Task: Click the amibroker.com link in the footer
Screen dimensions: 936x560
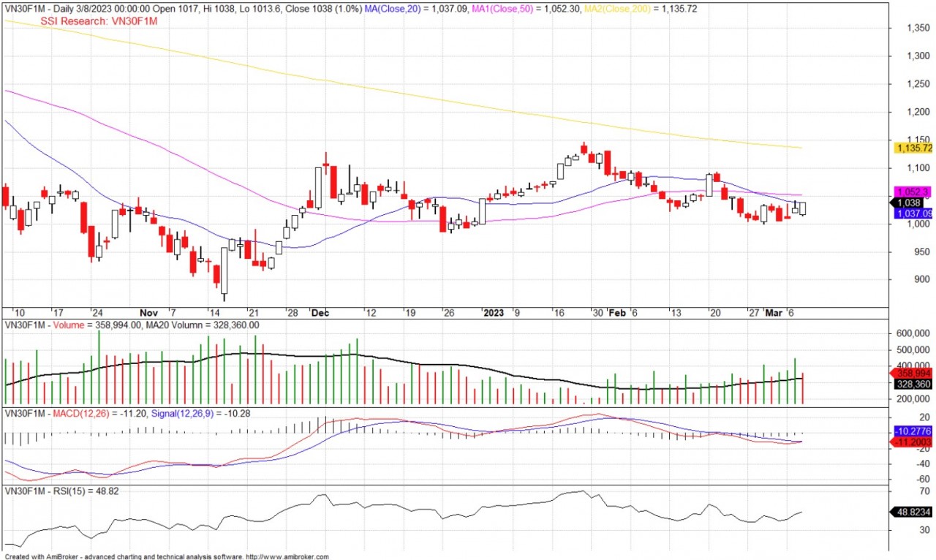Action: 287,556
